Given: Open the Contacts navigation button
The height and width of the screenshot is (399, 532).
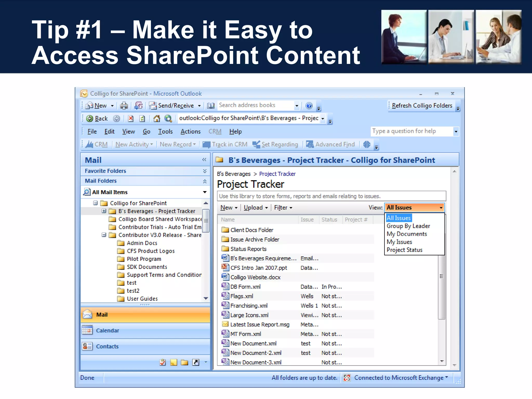Looking at the screenshot, I should (x=145, y=347).
